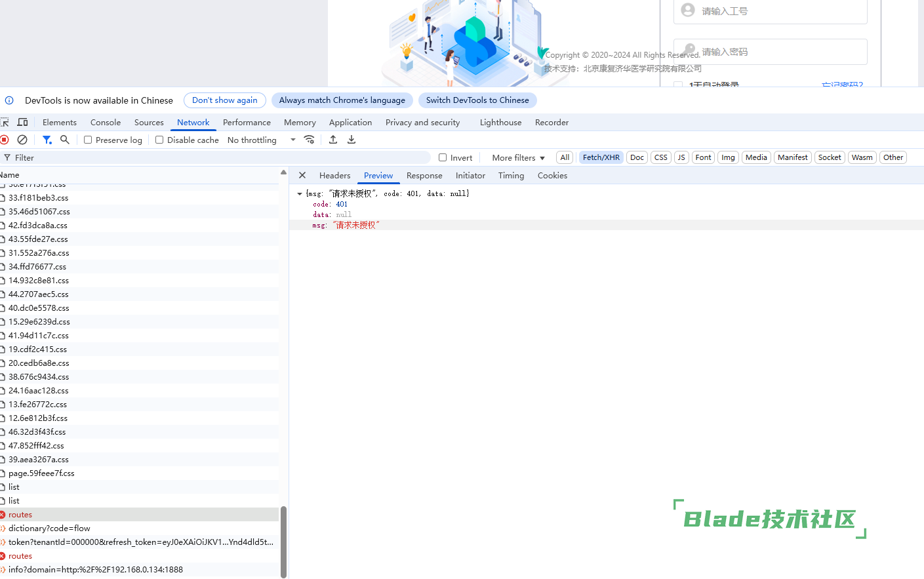Open the Headers tab of request

coord(334,175)
